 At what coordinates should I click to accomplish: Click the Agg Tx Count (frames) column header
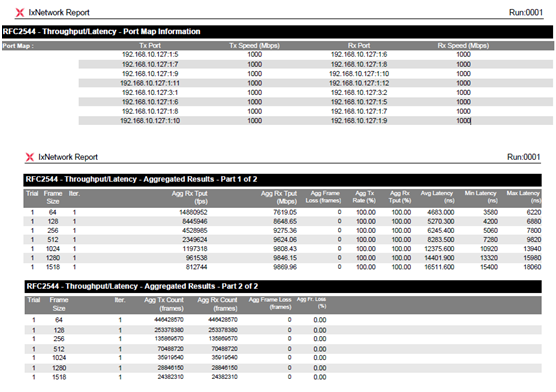164,304
